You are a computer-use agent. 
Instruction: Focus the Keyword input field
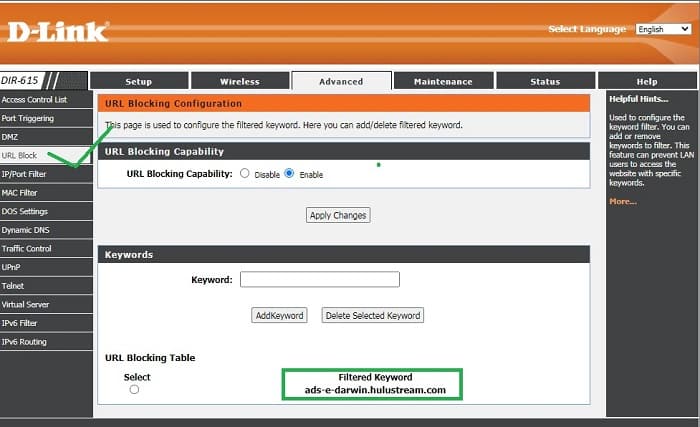pyautogui.click(x=320, y=280)
